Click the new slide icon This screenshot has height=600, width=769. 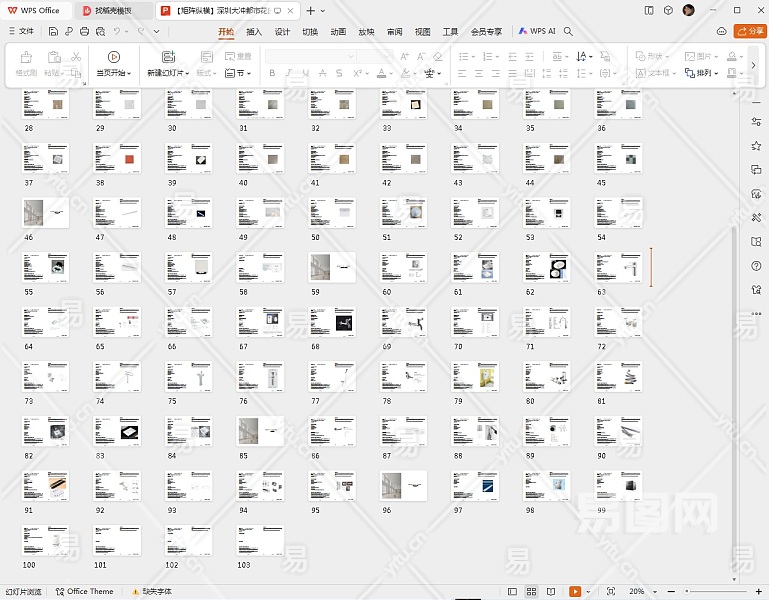(x=167, y=58)
